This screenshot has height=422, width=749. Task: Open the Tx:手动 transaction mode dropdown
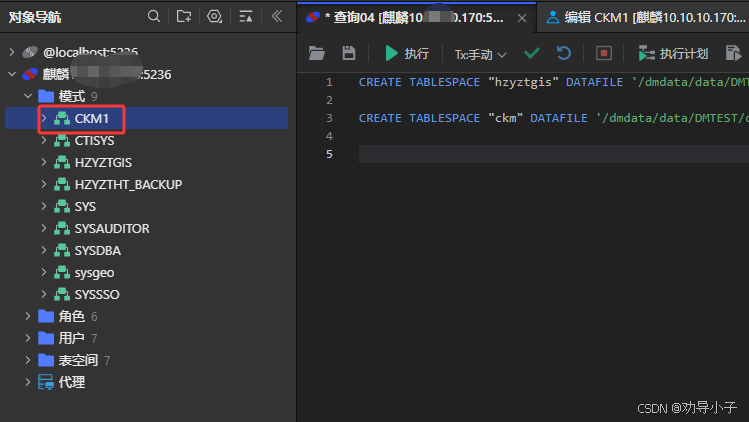point(480,54)
